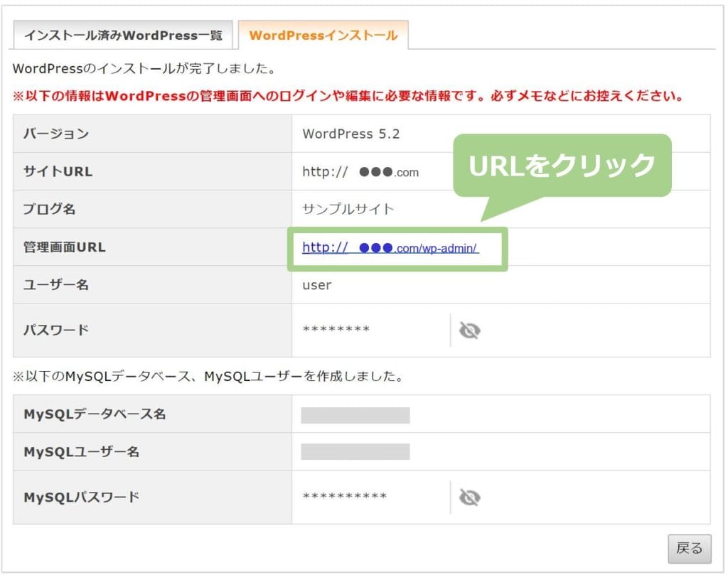The image size is (728, 575).
Task: Open the インストール済みWordPress一覧 tab
Action: 123,35
